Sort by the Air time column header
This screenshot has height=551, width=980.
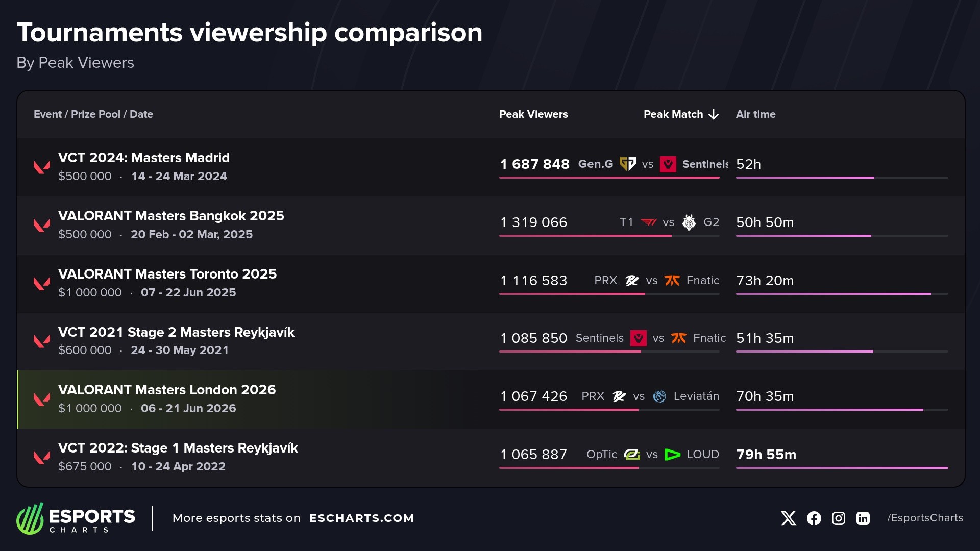pyautogui.click(x=755, y=114)
